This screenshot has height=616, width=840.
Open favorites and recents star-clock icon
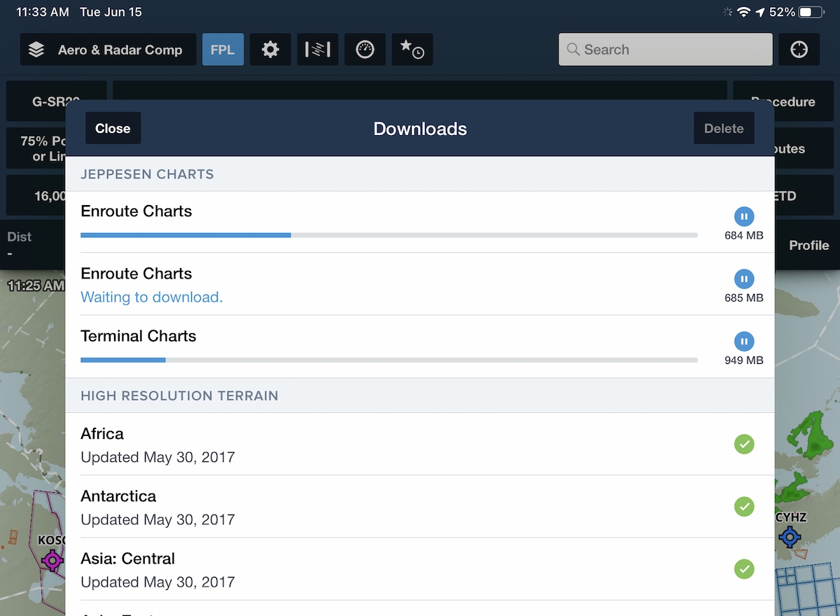pyautogui.click(x=412, y=50)
